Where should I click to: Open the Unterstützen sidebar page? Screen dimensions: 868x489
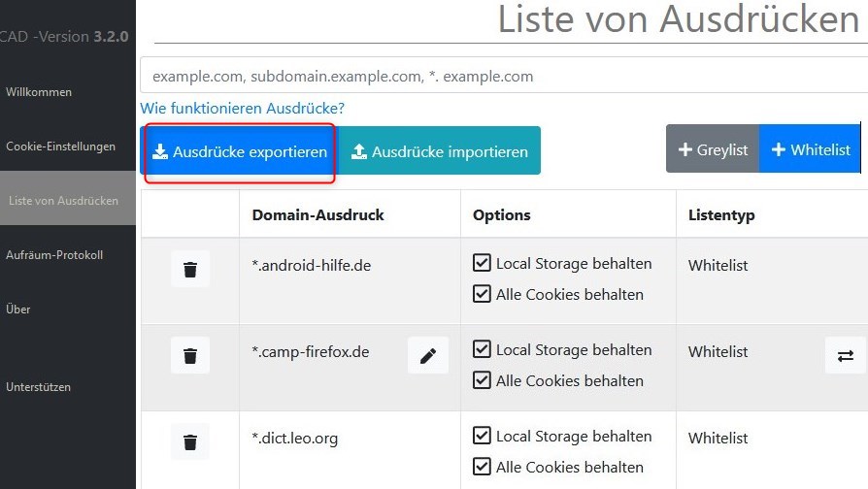click(38, 387)
